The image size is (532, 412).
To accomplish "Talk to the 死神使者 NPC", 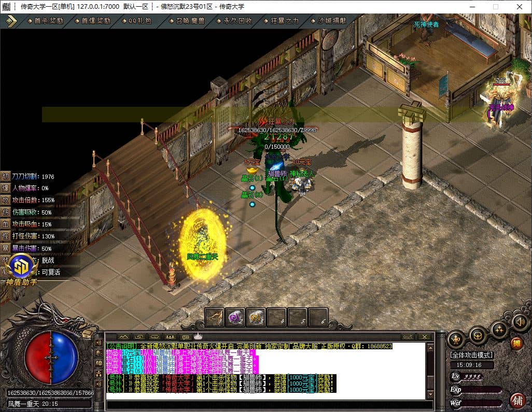I will [426, 24].
